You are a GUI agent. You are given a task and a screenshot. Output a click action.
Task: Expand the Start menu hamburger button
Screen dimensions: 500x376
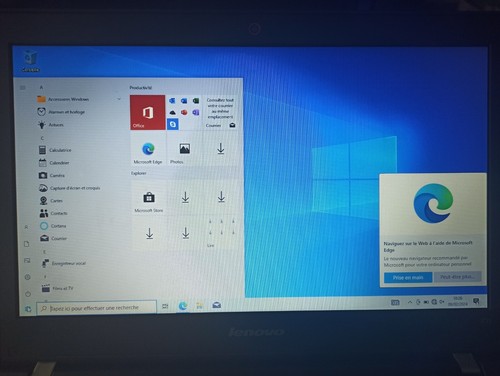pos(23,88)
